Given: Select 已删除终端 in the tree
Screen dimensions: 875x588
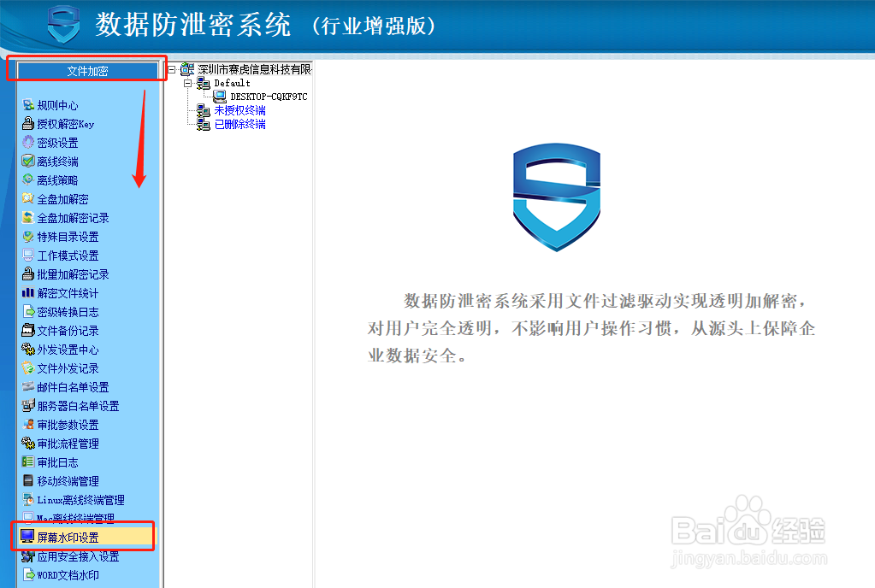Looking at the screenshot, I should [240, 124].
